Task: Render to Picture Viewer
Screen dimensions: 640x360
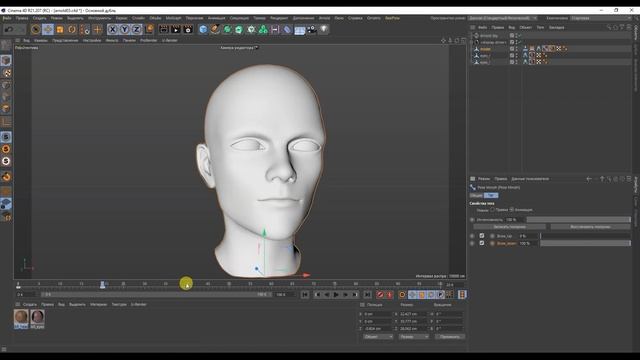Action: (176, 29)
